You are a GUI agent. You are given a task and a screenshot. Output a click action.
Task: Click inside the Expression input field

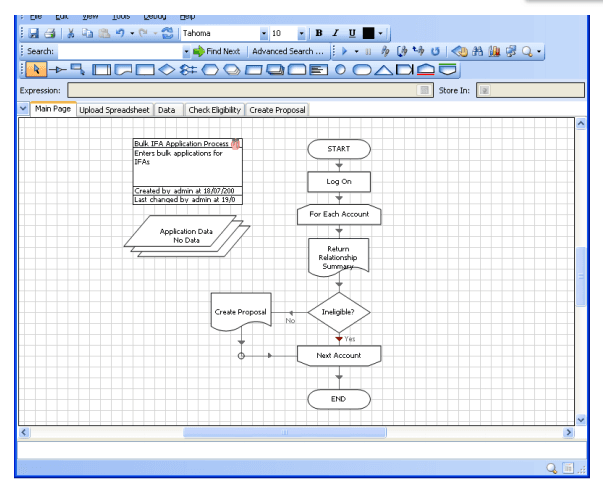click(240, 90)
